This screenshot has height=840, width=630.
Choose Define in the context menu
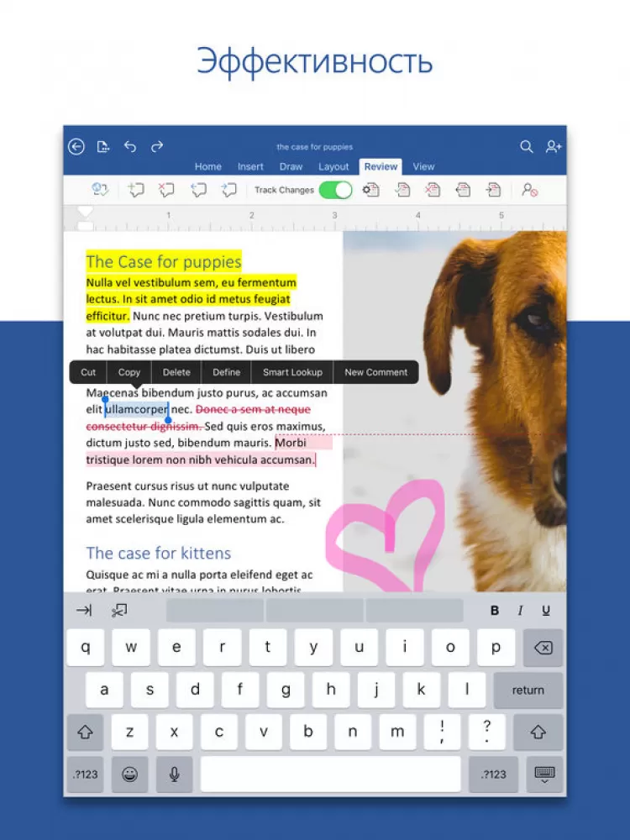(227, 372)
